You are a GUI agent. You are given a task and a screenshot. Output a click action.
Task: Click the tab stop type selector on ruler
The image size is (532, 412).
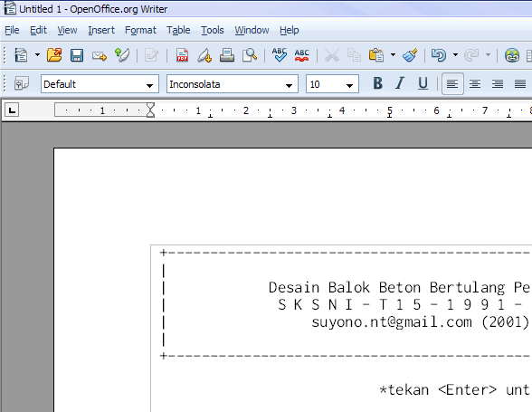click(12, 110)
